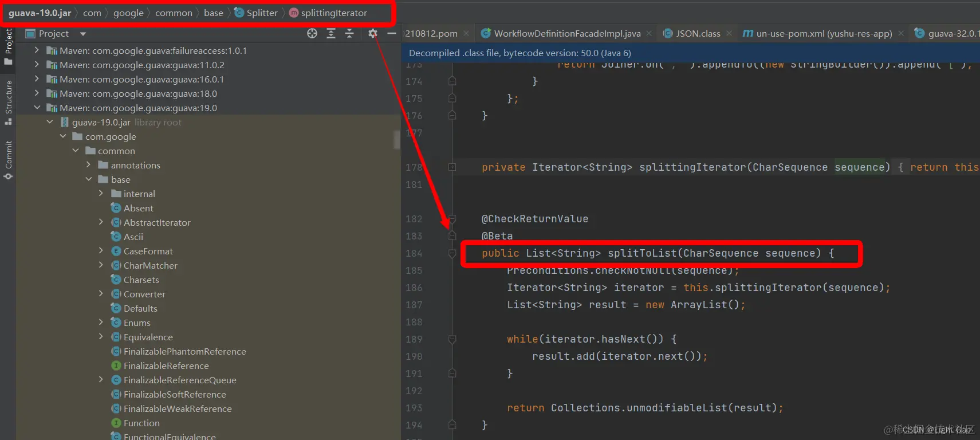980x440 pixels.
Task: Click line number 186 in the gutter
Action: coord(414,288)
